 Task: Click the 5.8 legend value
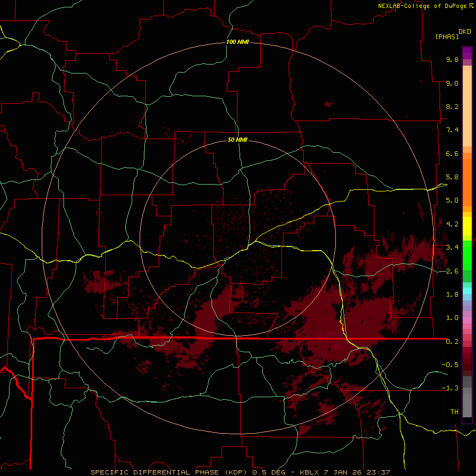pos(452,177)
